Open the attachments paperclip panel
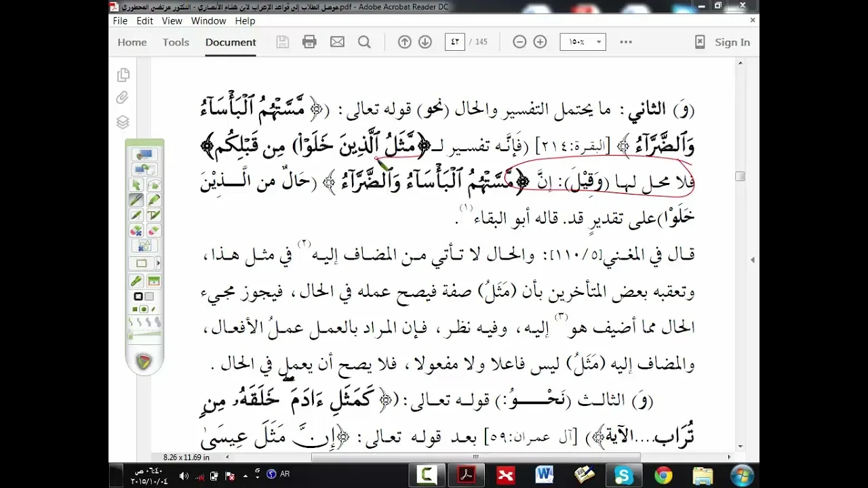The image size is (868, 488). tap(123, 98)
